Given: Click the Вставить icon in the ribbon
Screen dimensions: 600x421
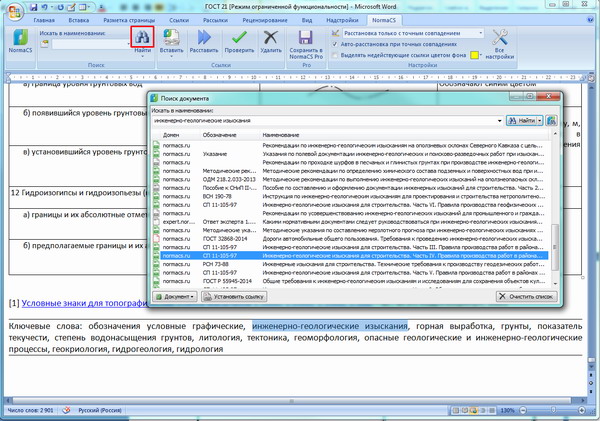Looking at the screenshot, I should pos(171,37).
